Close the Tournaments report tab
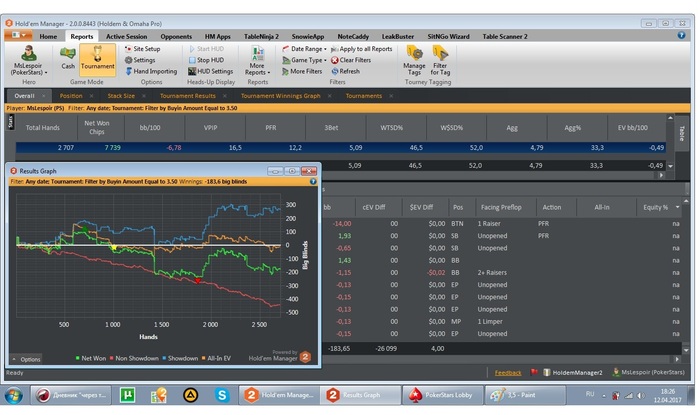700x415 pixels. click(391, 95)
